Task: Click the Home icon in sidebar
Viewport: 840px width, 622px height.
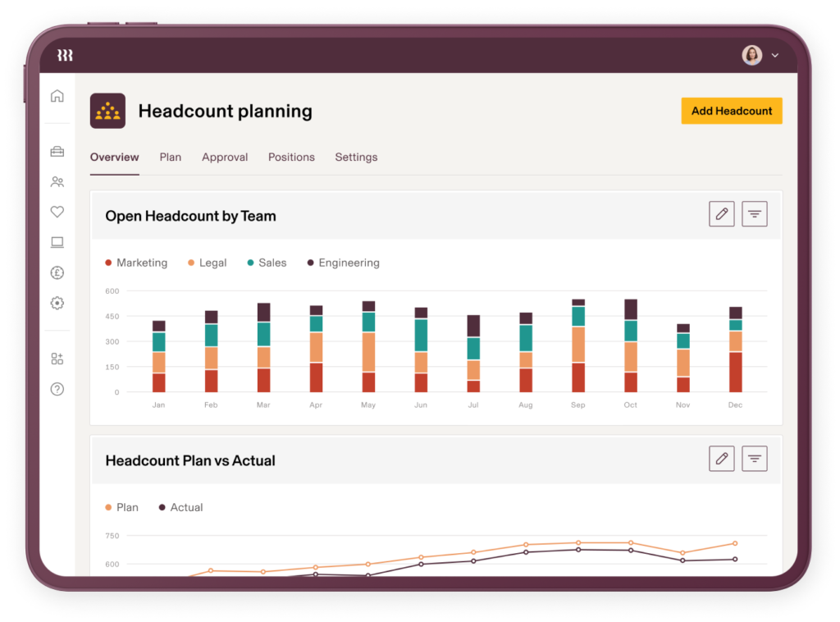Action: (57, 96)
